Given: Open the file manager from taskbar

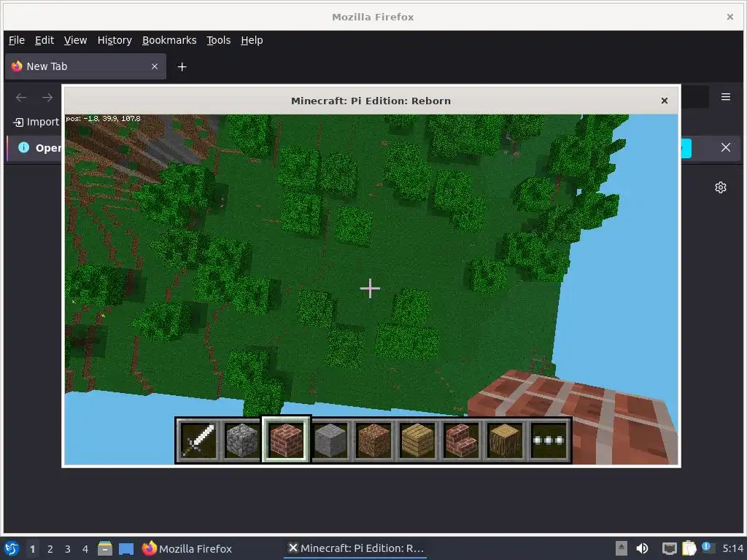Looking at the screenshot, I should (x=105, y=548).
